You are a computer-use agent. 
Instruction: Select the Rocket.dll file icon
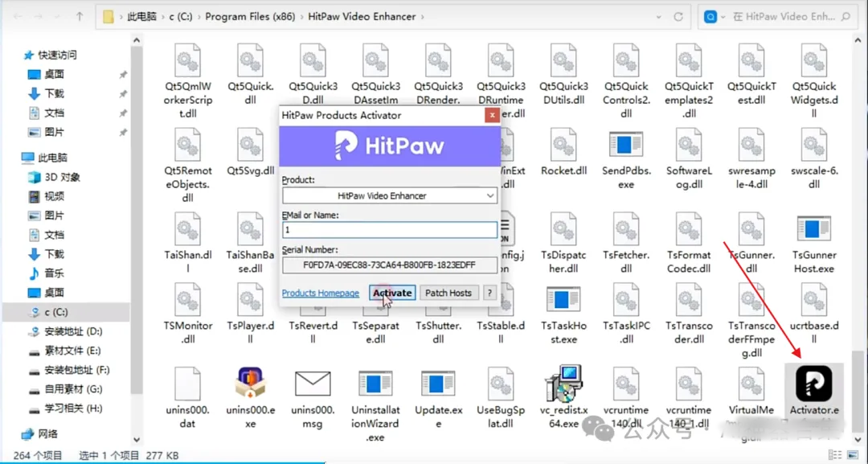point(563,145)
